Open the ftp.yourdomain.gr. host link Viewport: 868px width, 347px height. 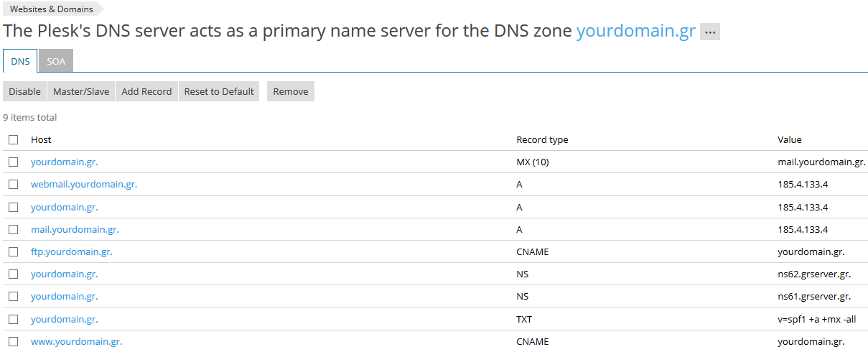[72, 251]
